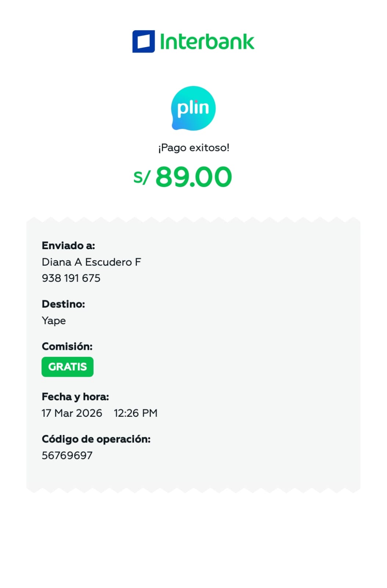This screenshot has height=588, width=387.
Task: Click the 89.00 payment amount
Action: click(193, 177)
